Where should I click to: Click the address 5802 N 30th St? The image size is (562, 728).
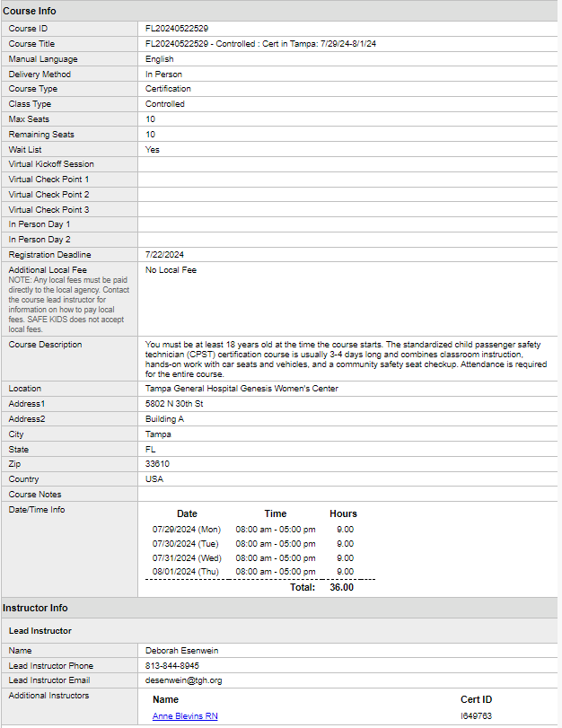174,403
